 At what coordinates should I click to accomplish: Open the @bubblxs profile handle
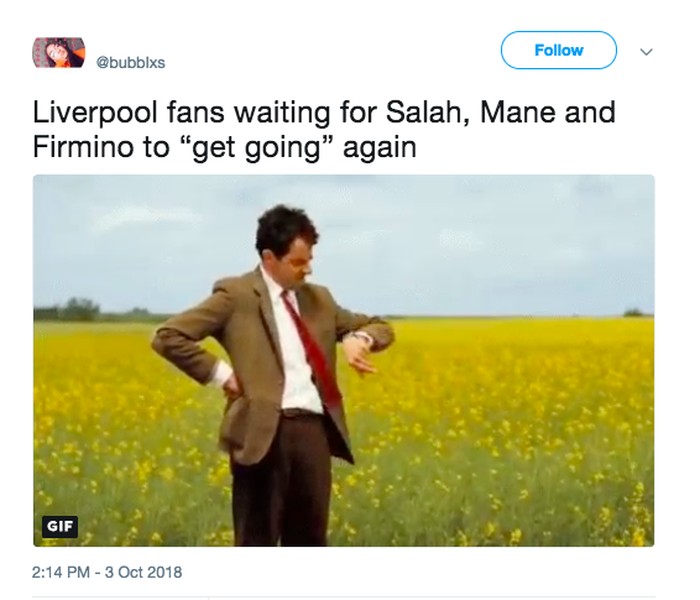(130, 62)
